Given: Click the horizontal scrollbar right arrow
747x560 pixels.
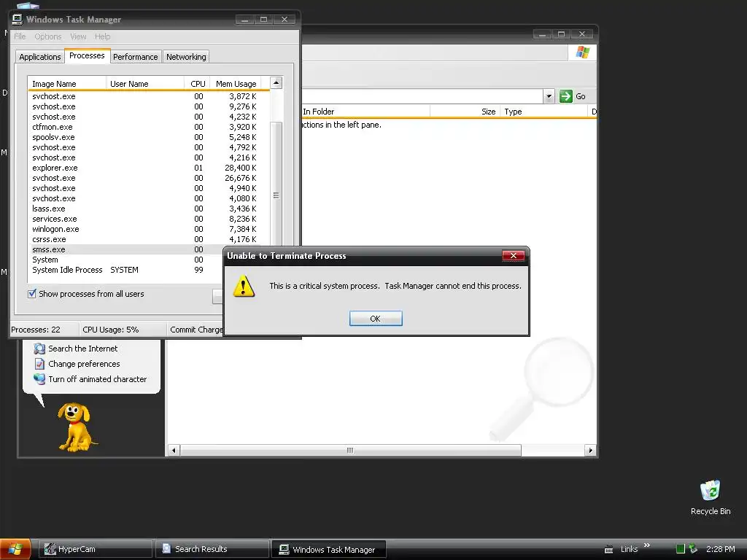Looking at the screenshot, I should click(x=591, y=451).
